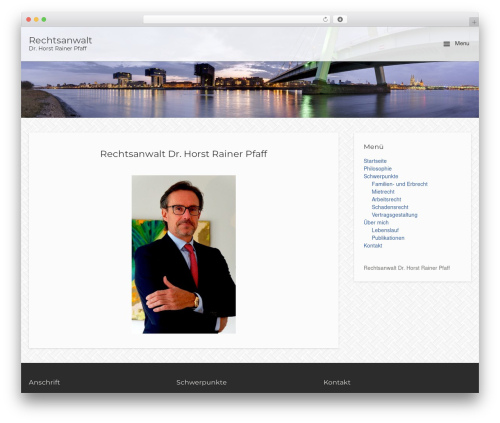This screenshot has height=423, width=500.
Task: Click the red close window dot
Action: tap(29, 19)
